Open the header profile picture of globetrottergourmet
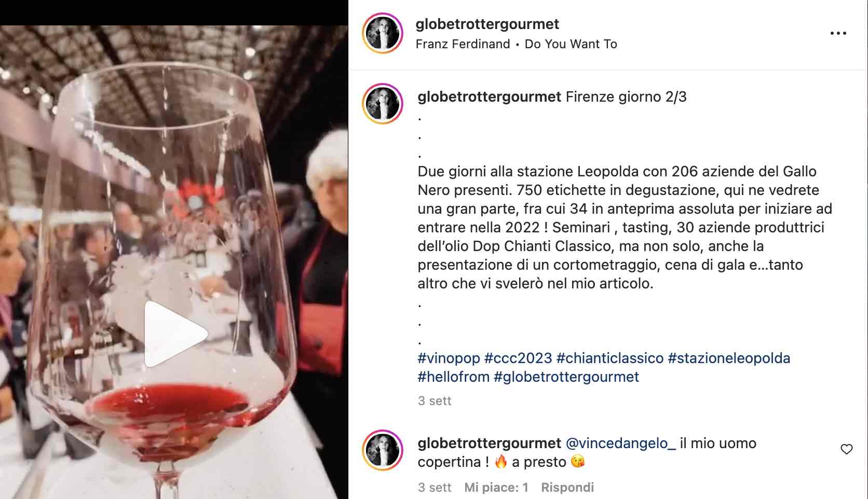This screenshot has width=868, height=499. [383, 33]
